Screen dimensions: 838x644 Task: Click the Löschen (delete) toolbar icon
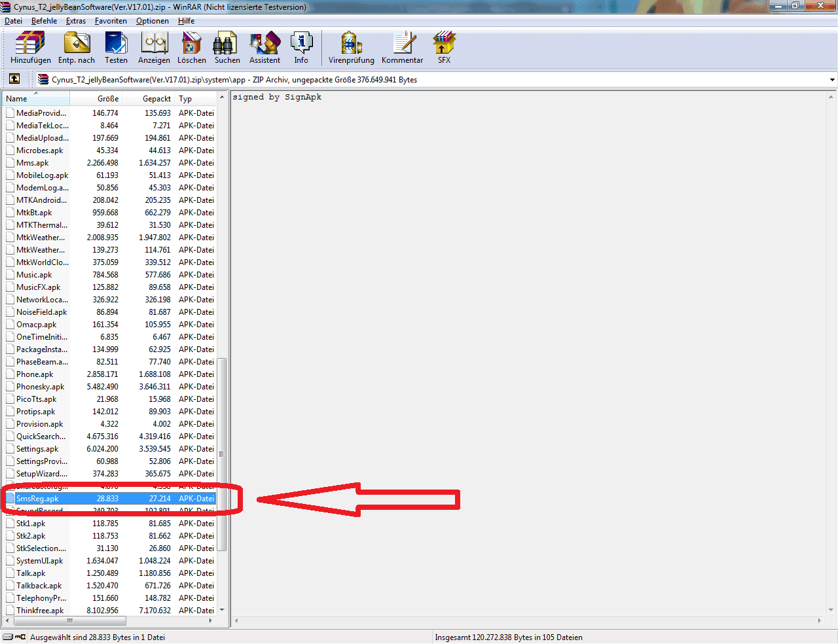(192, 48)
